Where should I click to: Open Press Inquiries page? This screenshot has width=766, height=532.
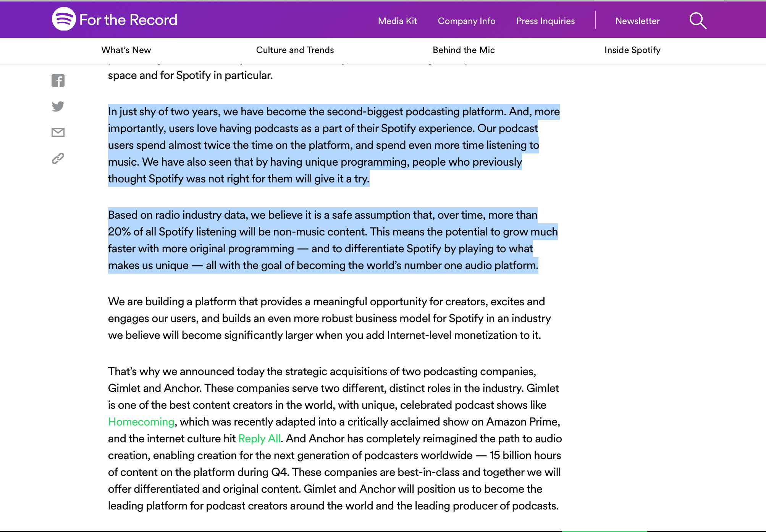tap(546, 21)
